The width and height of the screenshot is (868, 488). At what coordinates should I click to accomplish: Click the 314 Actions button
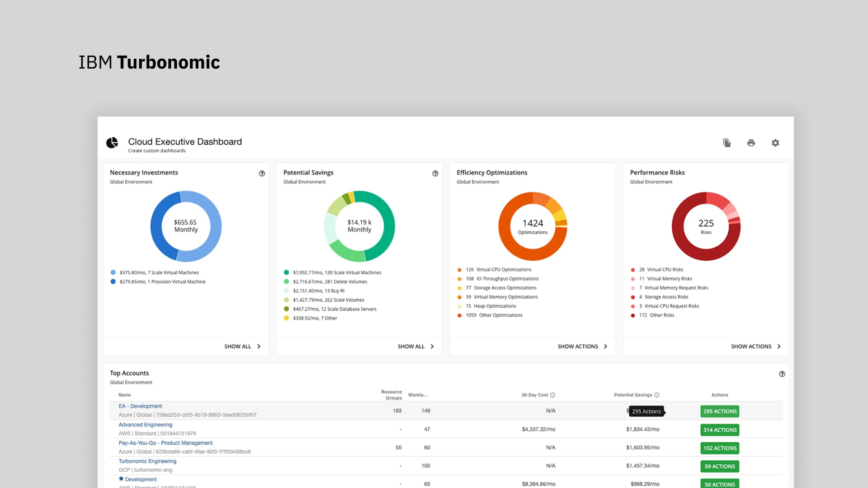pos(720,430)
